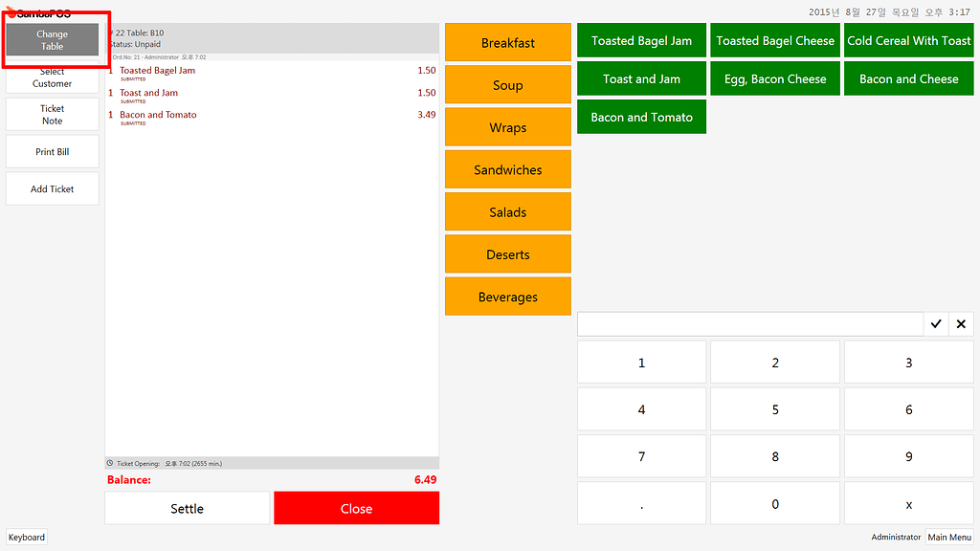Close the ticket with the red button
The width and height of the screenshot is (980, 551).
click(x=356, y=508)
